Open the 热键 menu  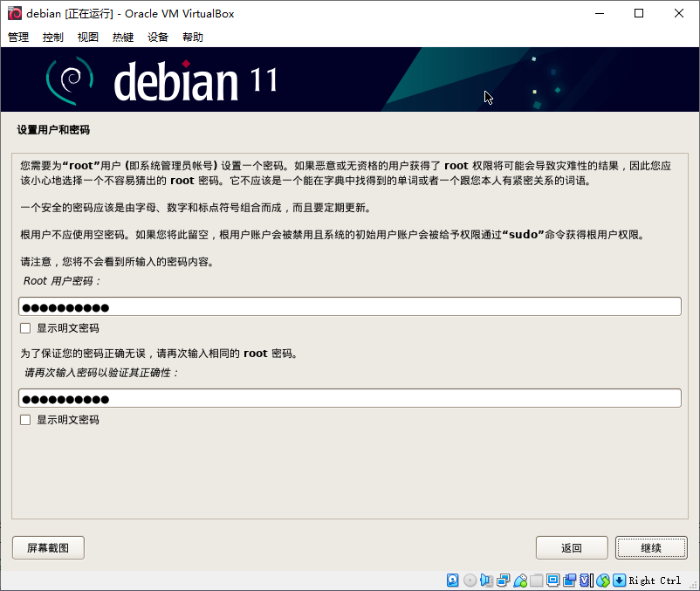(123, 37)
